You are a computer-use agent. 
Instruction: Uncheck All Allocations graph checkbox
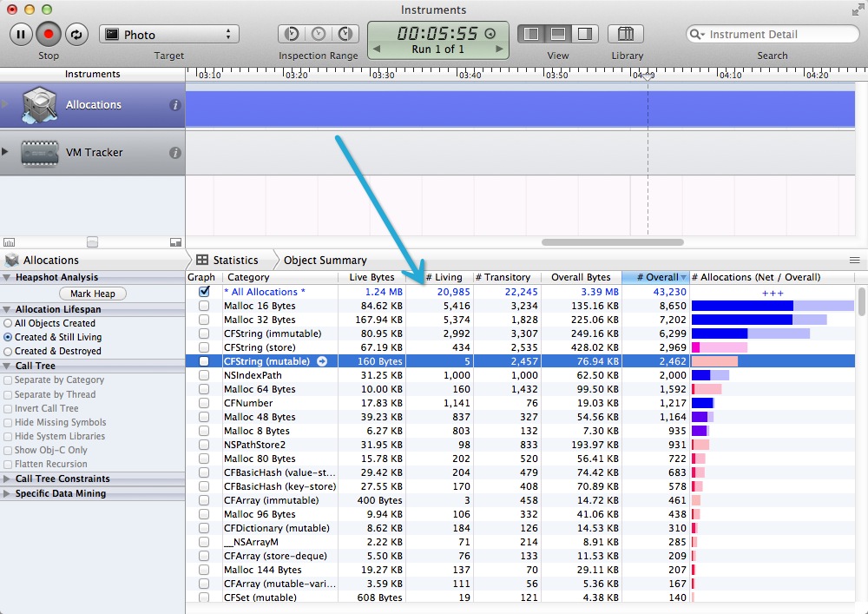click(x=204, y=291)
